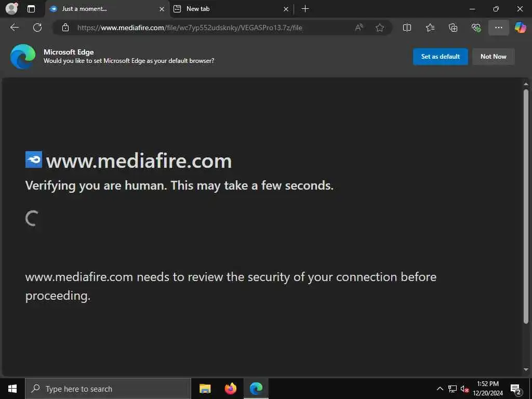Viewport: 532px width, 399px height.
Task: Close the 'New tab' tab
Action: pos(286,9)
